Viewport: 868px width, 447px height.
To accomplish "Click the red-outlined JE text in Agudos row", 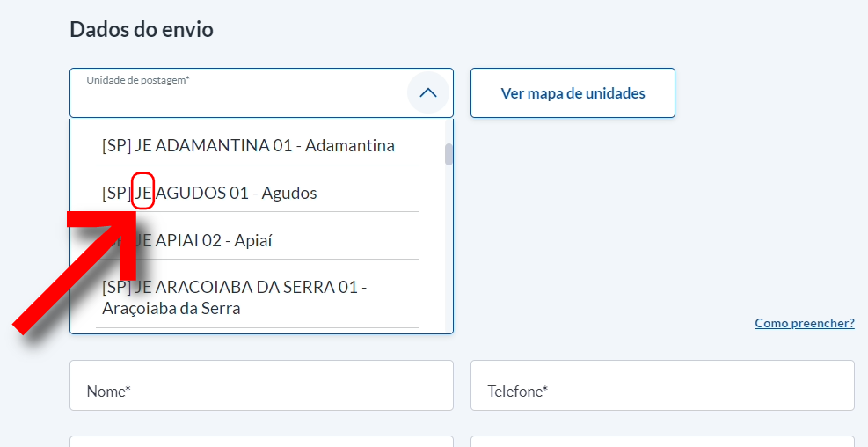I will (x=143, y=193).
